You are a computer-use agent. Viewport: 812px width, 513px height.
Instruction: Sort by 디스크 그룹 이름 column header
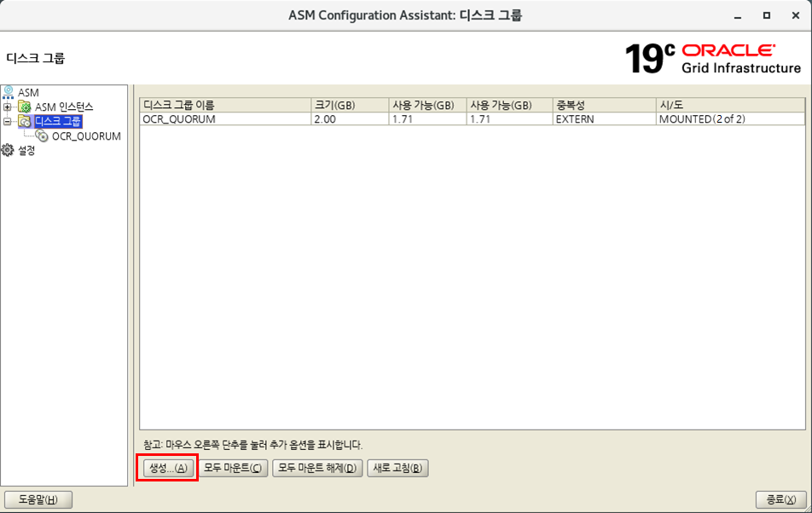(x=225, y=105)
